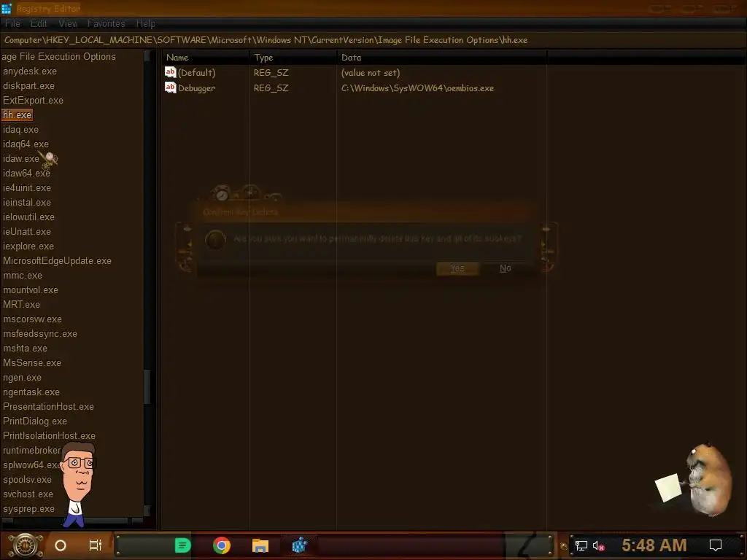Select the spoolsv.exe key

[27, 480]
